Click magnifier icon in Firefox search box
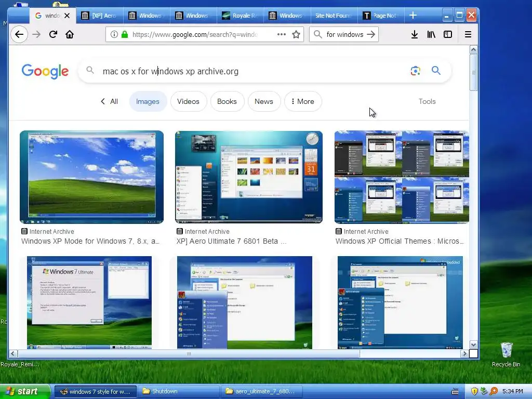Viewport: 532px width, 399px height. pos(318,34)
